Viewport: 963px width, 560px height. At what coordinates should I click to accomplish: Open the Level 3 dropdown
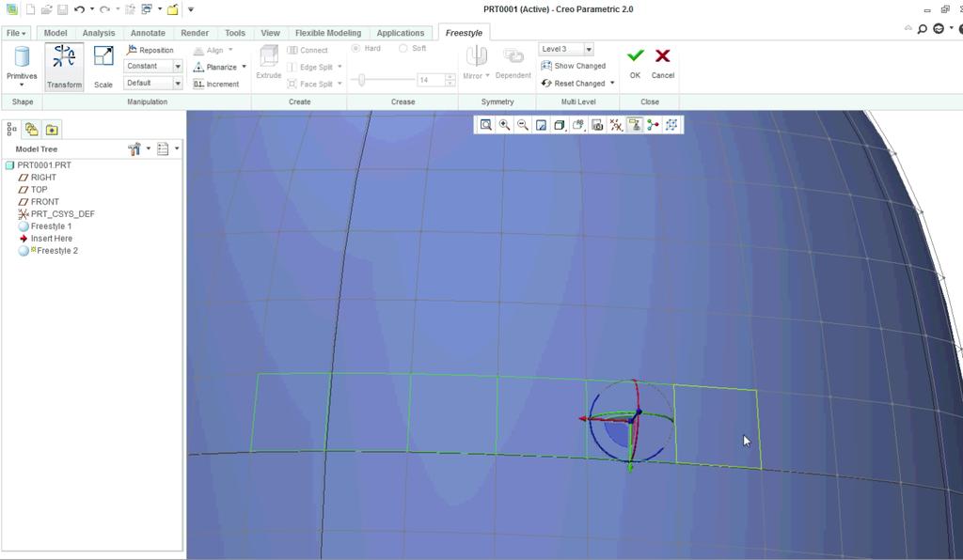[x=566, y=49]
